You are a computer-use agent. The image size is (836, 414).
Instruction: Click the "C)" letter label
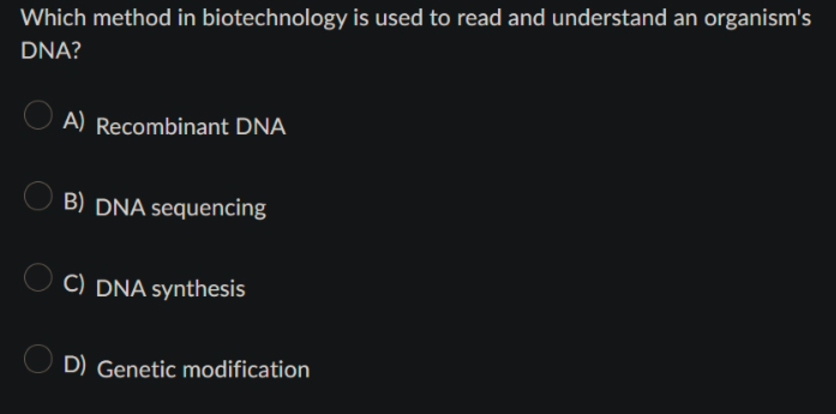coord(74,284)
